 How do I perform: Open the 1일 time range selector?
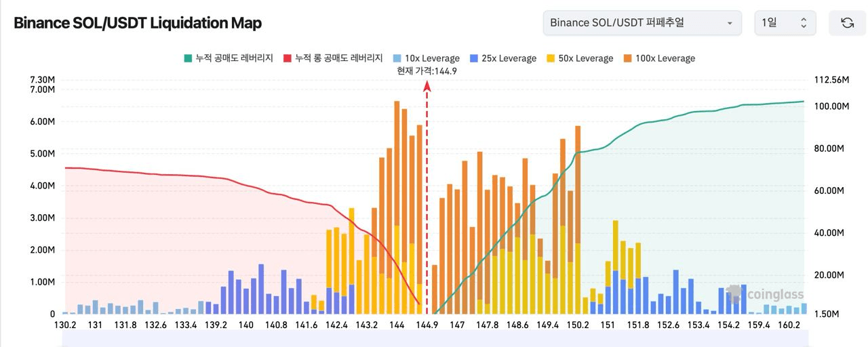[785, 23]
